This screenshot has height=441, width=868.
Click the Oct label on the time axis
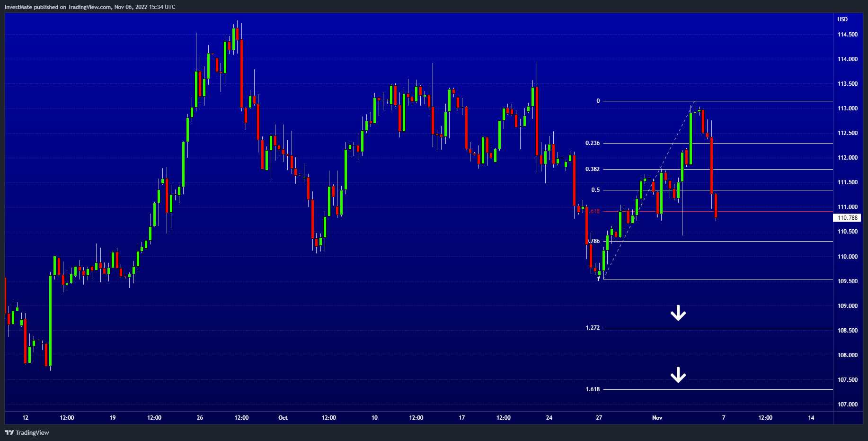pos(283,418)
